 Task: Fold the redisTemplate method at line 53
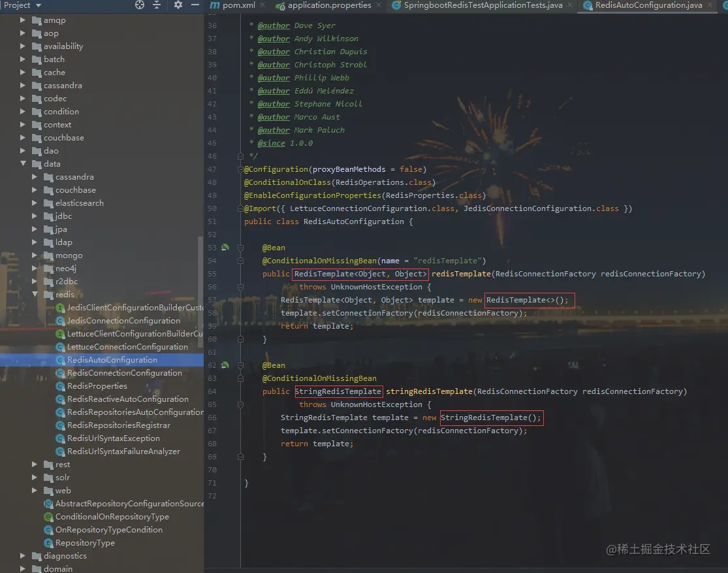point(240,247)
